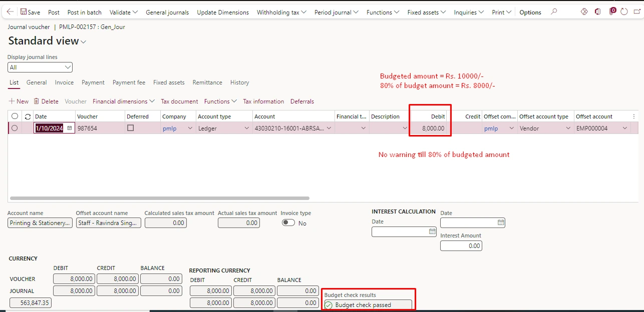644x312 pixels.
Task: Open Period journal menu
Action: (x=337, y=12)
